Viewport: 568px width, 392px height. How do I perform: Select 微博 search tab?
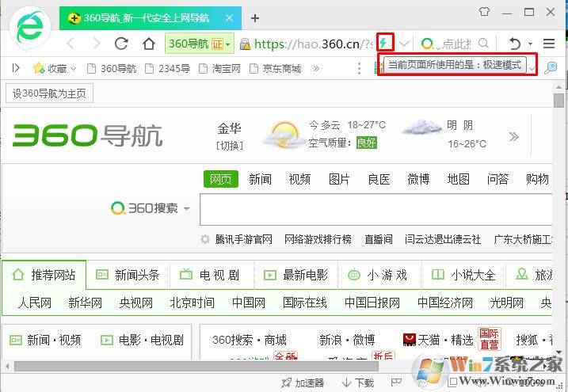point(418,179)
